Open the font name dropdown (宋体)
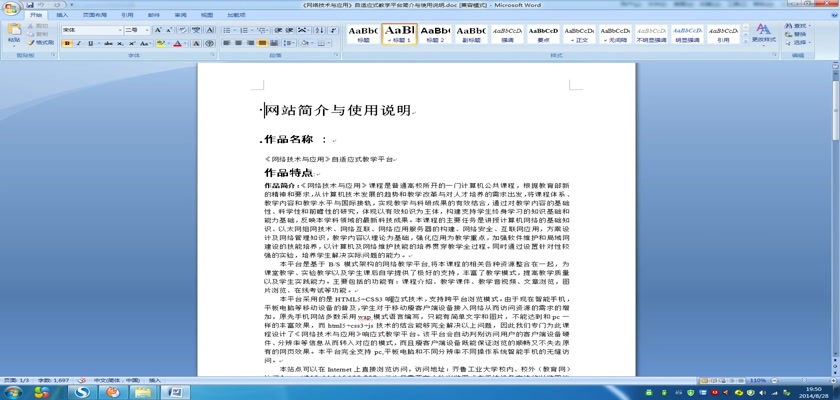The width and height of the screenshot is (840, 400). pyautogui.click(x=119, y=30)
